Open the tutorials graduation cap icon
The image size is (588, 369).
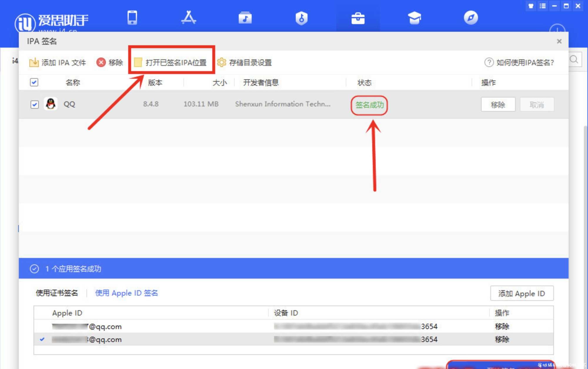click(x=414, y=18)
